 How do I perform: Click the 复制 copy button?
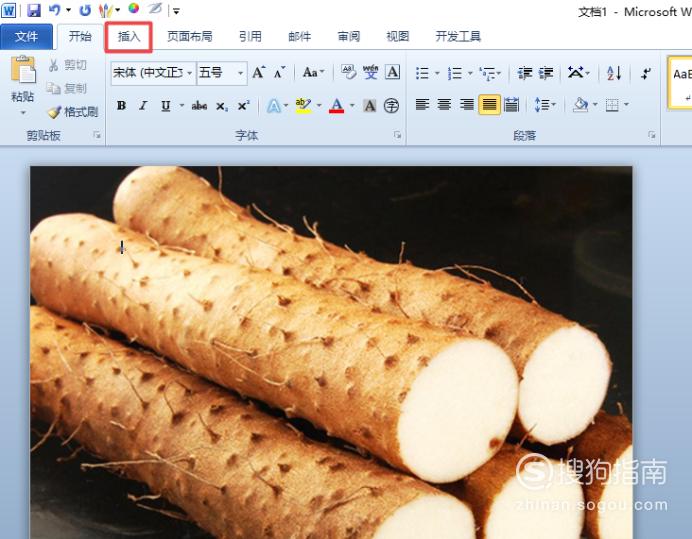(67, 88)
